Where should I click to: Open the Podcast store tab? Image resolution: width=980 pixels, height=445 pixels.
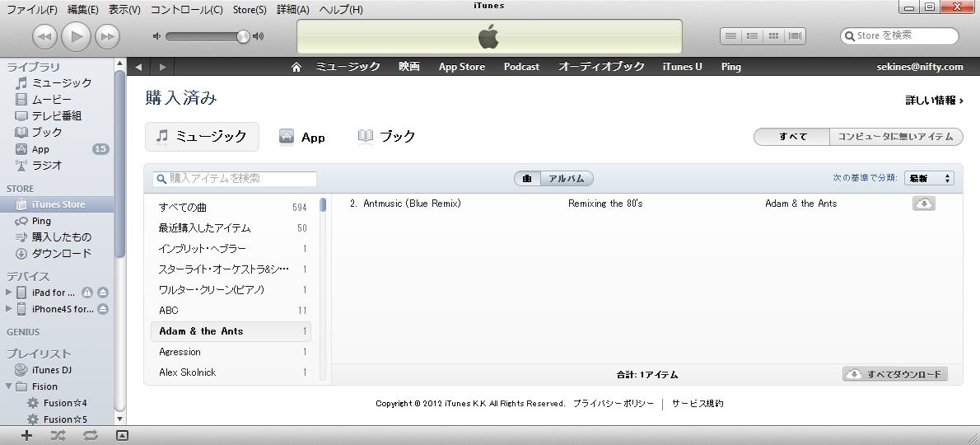(521, 67)
